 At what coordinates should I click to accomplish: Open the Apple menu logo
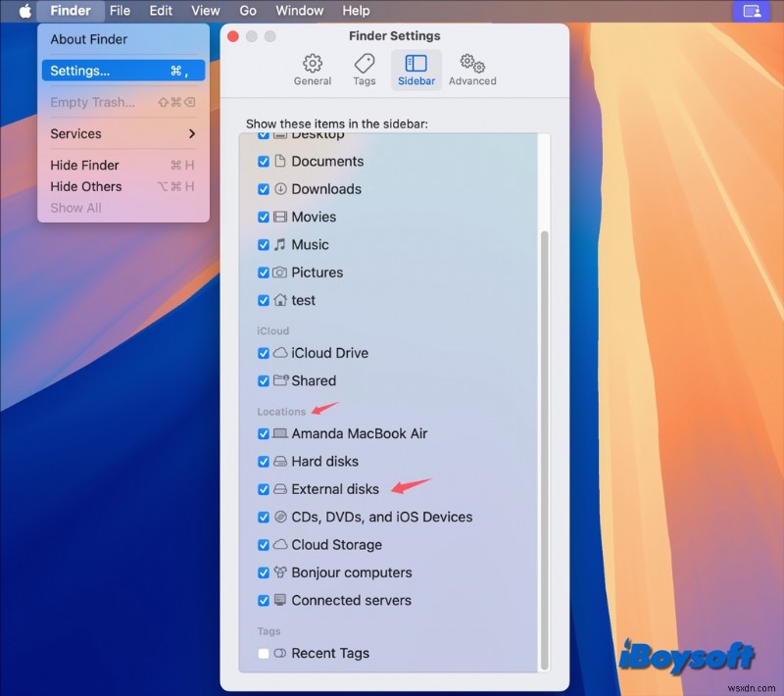tap(25, 11)
